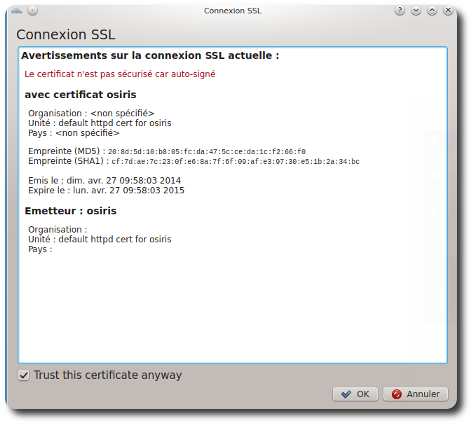Click the 'Emis le' issue date line

(105, 181)
